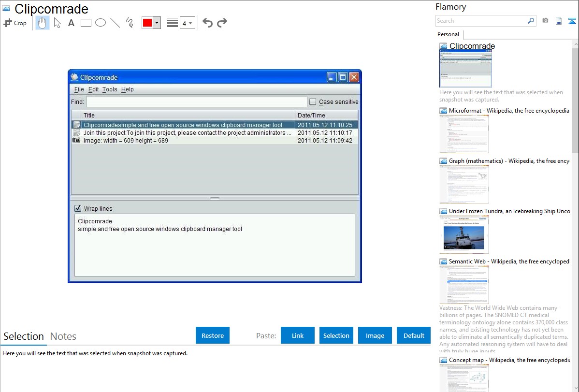
Task: Select the ellipse shape tool
Action: click(x=101, y=23)
